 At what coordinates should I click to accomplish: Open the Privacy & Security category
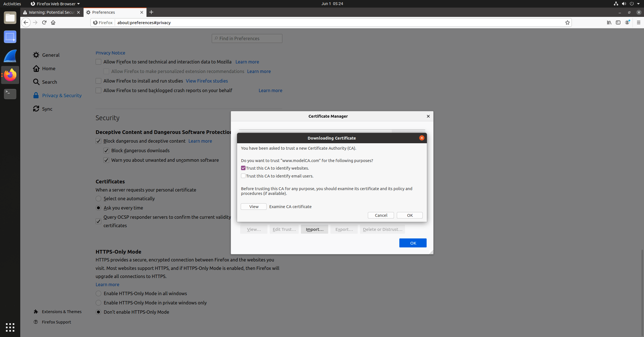(57, 95)
